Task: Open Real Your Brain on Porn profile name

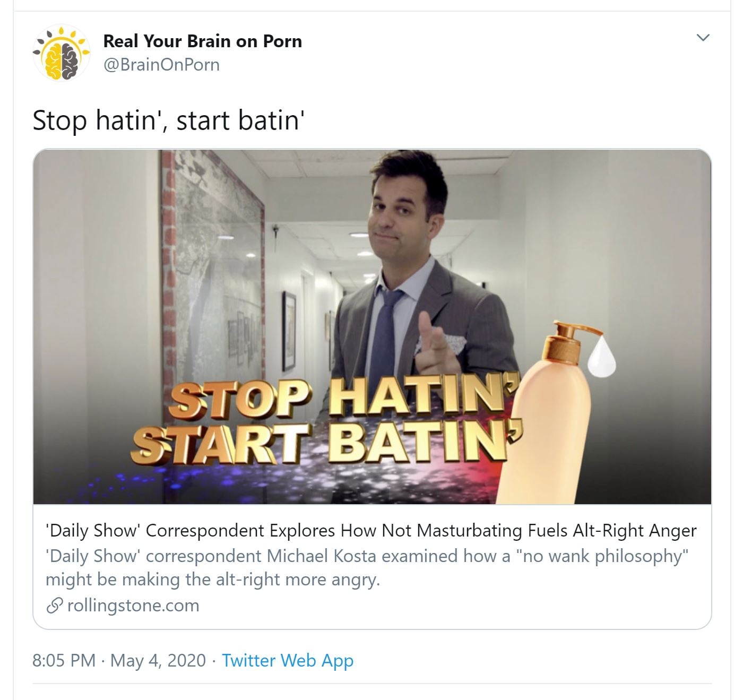Action: tap(202, 41)
